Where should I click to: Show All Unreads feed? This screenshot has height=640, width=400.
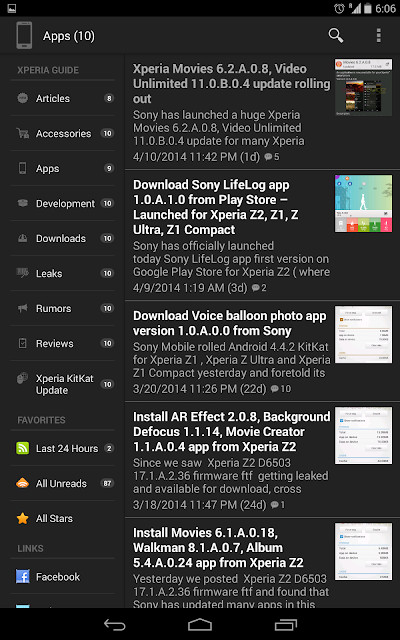pyautogui.click(x=62, y=483)
